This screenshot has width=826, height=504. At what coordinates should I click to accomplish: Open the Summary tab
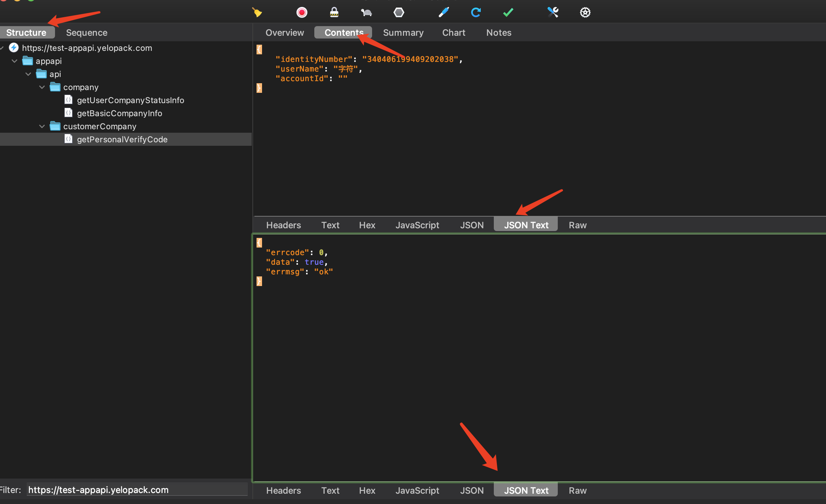click(403, 33)
